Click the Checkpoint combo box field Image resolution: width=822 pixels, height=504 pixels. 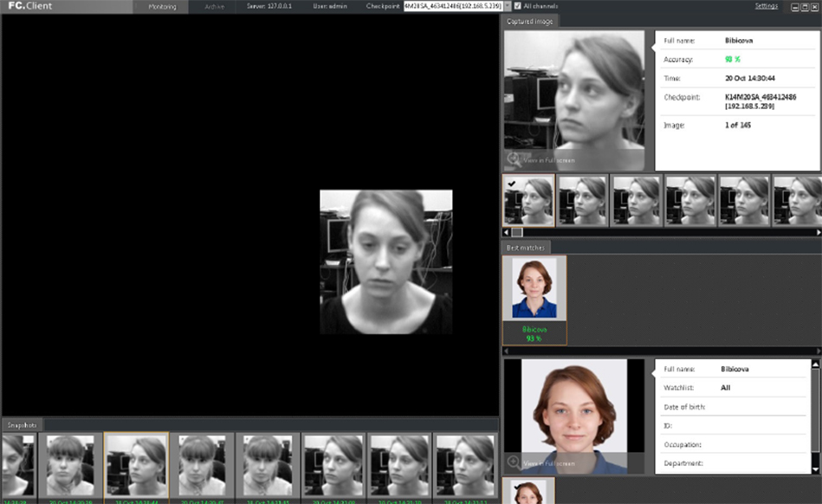[x=454, y=6]
